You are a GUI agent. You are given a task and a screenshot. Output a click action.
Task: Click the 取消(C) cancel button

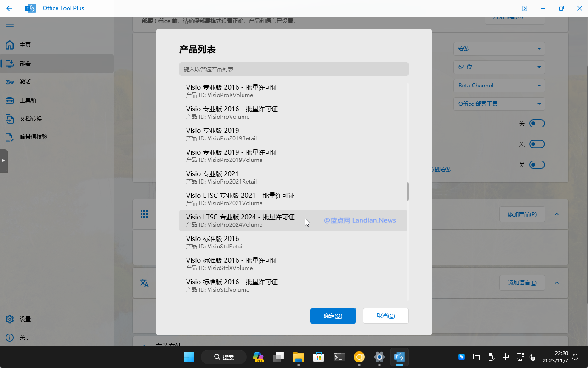tap(385, 316)
